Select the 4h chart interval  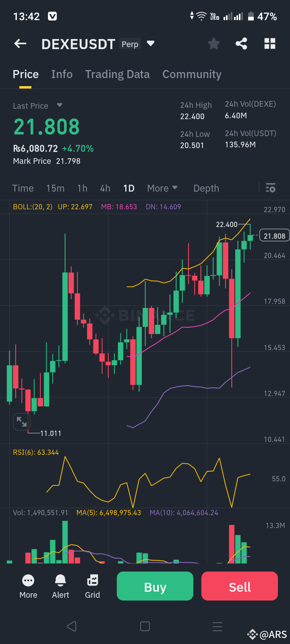[x=105, y=188]
